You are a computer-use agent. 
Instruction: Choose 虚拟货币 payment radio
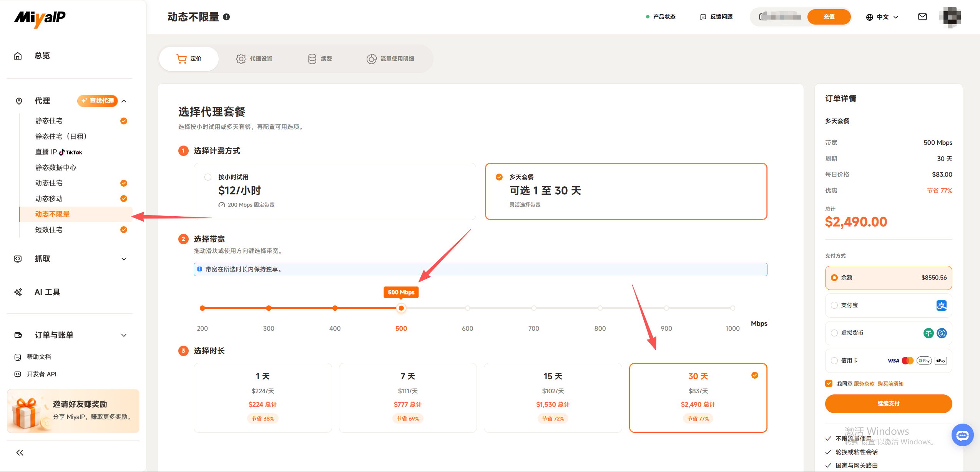(834, 333)
